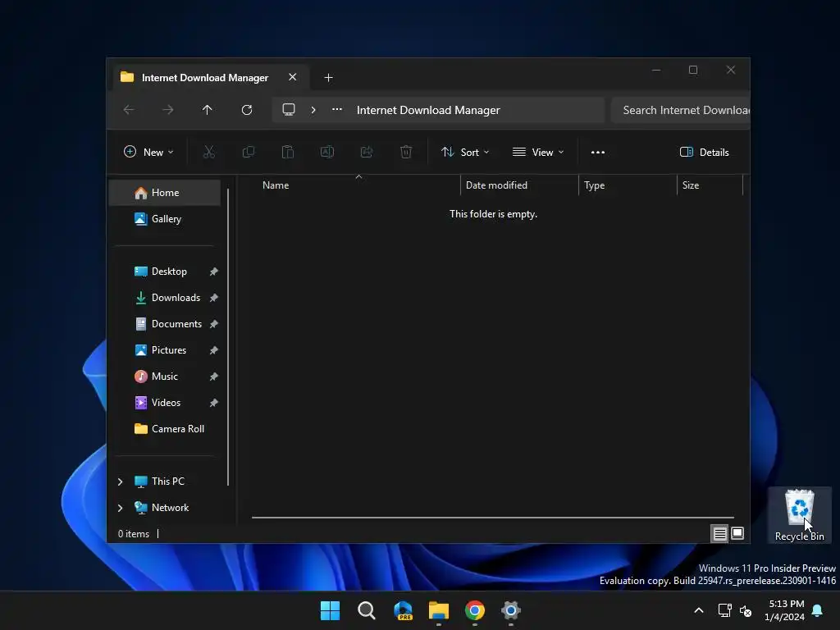Screen dimensions: 840x630
Task: Open the See more three-dots menu
Action: tap(598, 152)
